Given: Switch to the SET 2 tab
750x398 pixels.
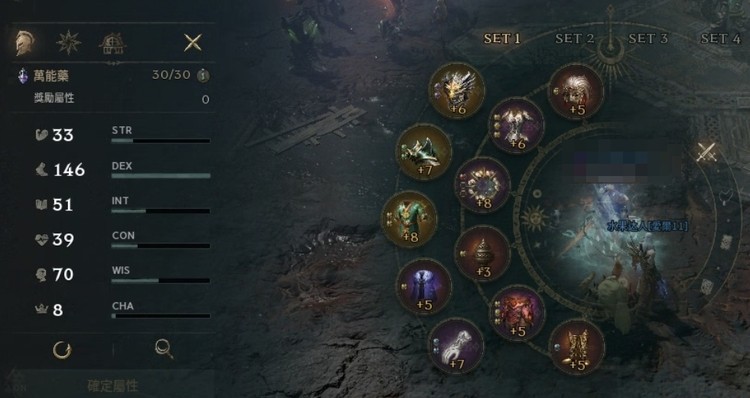Looking at the screenshot, I should click(574, 38).
